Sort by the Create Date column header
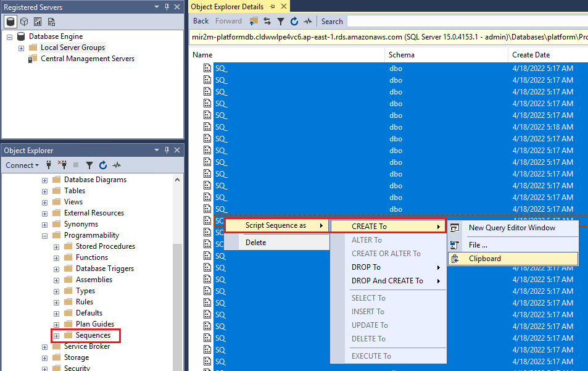The image size is (588, 371). [548, 55]
